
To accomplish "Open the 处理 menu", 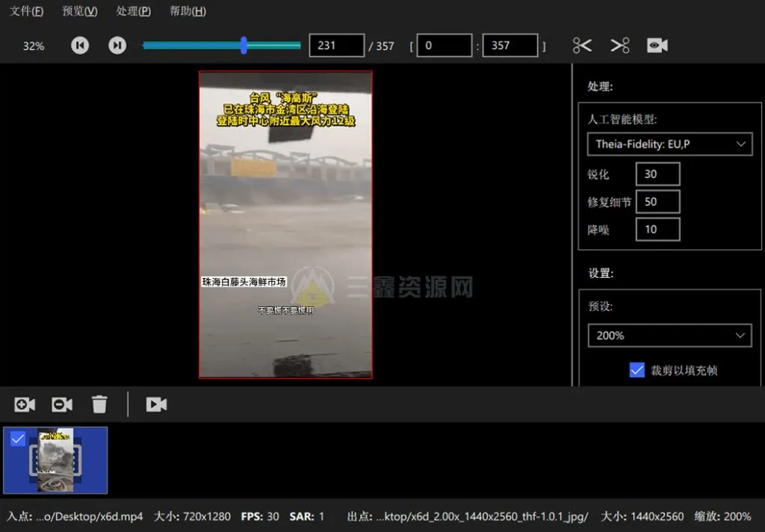I will point(133,10).
